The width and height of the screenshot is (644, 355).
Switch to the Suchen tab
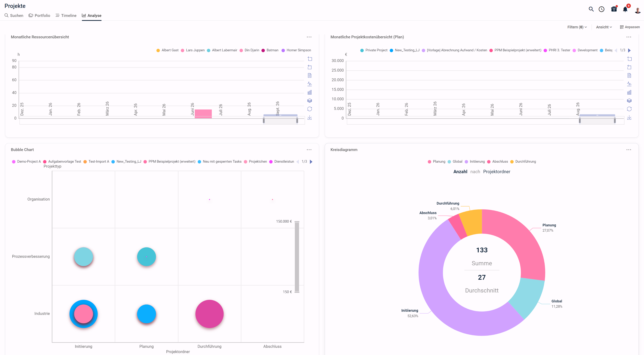[x=14, y=15]
